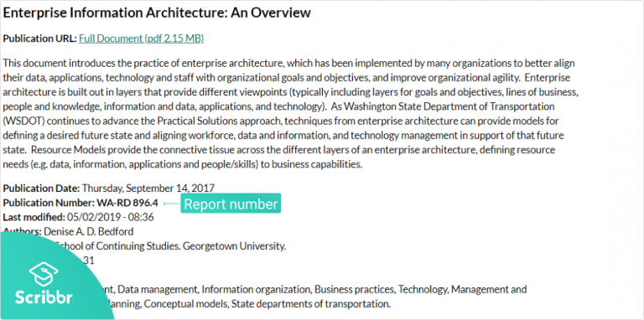Click the arrow pointing to publication number
Screen dimensions: 644x320
(x=172, y=203)
